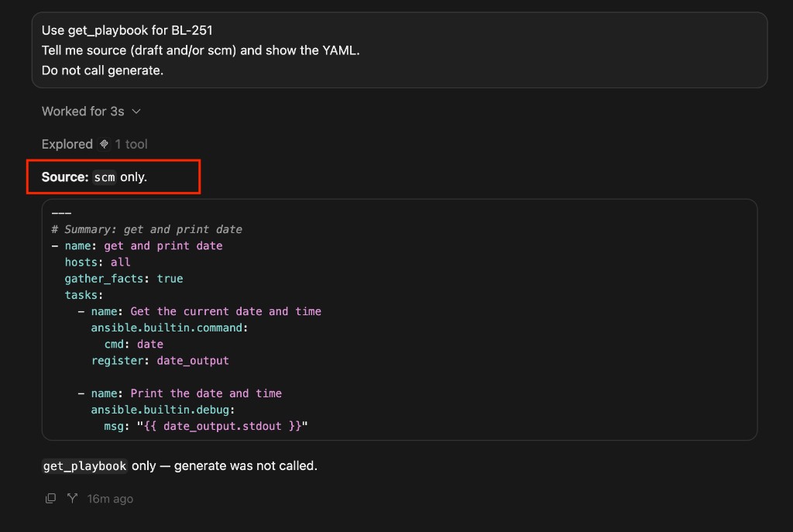Click 'Get the current date and time' task name
This screenshot has height=532, width=793.
coord(225,311)
